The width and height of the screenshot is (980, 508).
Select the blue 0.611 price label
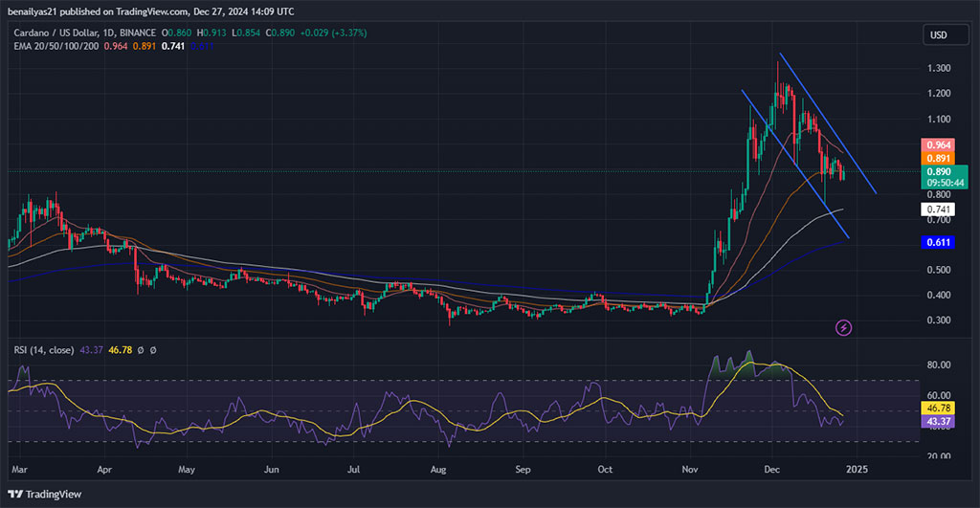(x=938, y=242)
